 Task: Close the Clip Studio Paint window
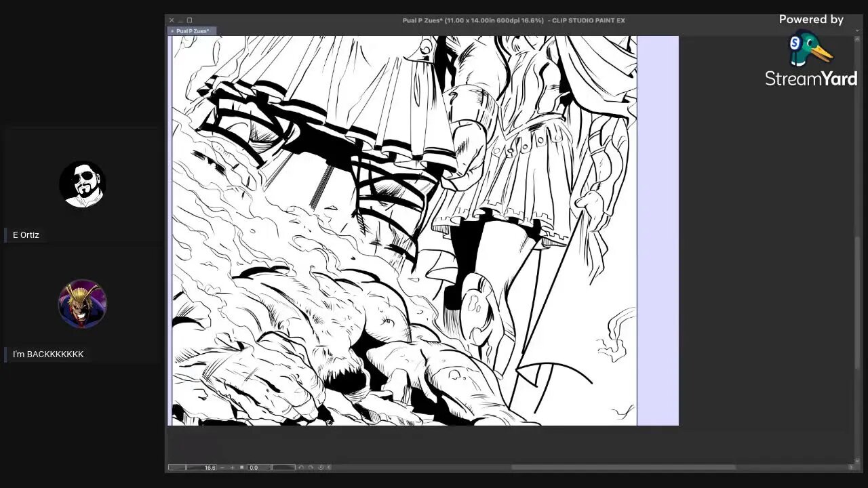[172, 20]
